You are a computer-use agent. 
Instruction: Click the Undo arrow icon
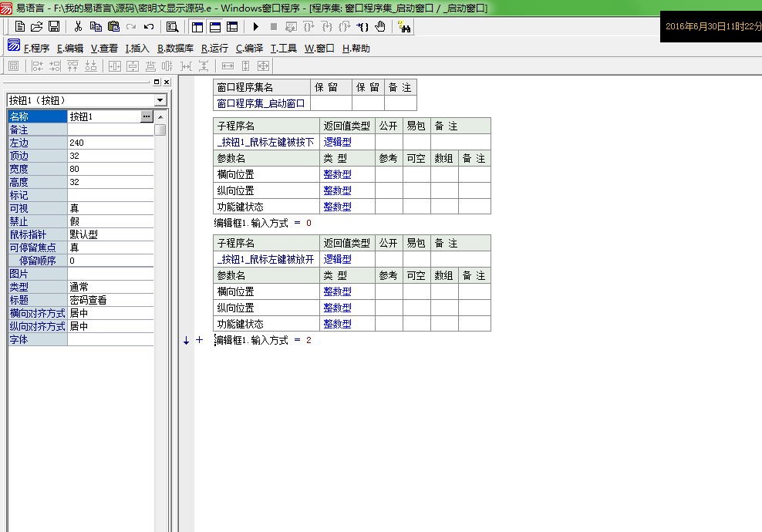[x=149, y=27]
